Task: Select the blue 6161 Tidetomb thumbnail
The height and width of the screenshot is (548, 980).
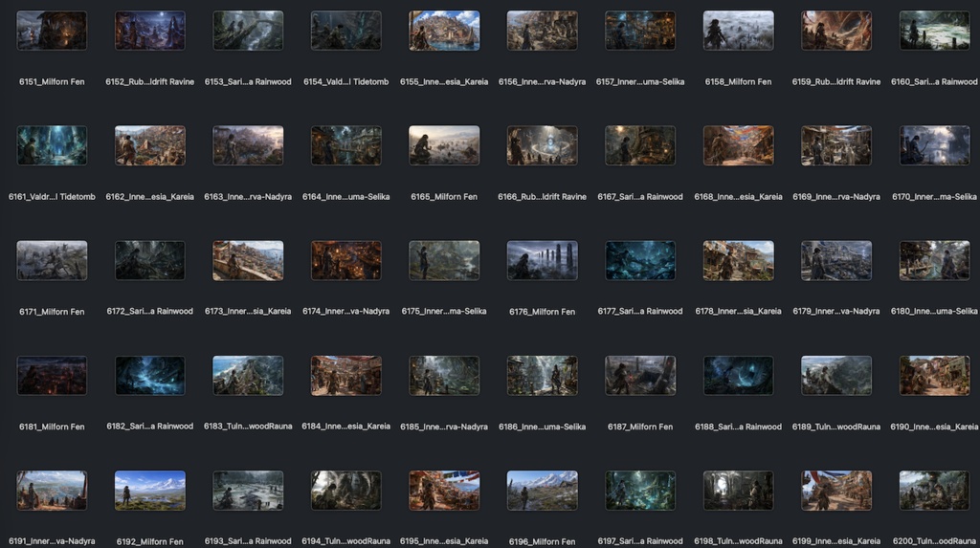Action: (52, 145)
